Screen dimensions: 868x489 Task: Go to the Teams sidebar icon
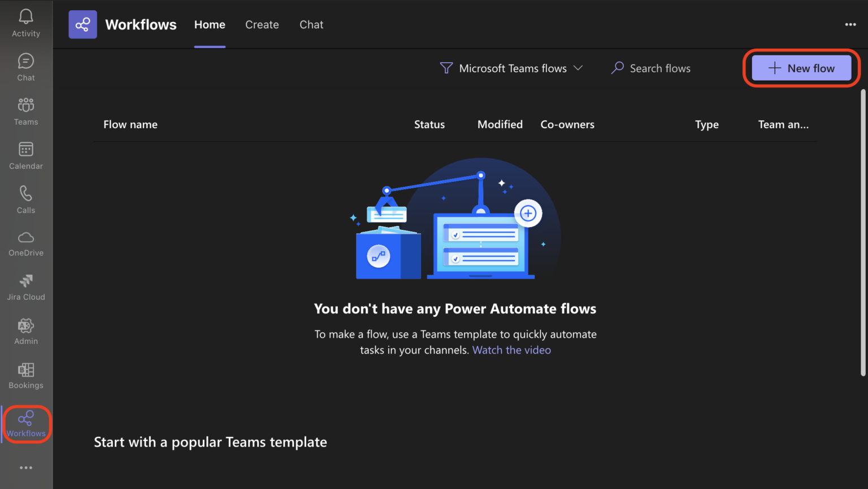26,111
